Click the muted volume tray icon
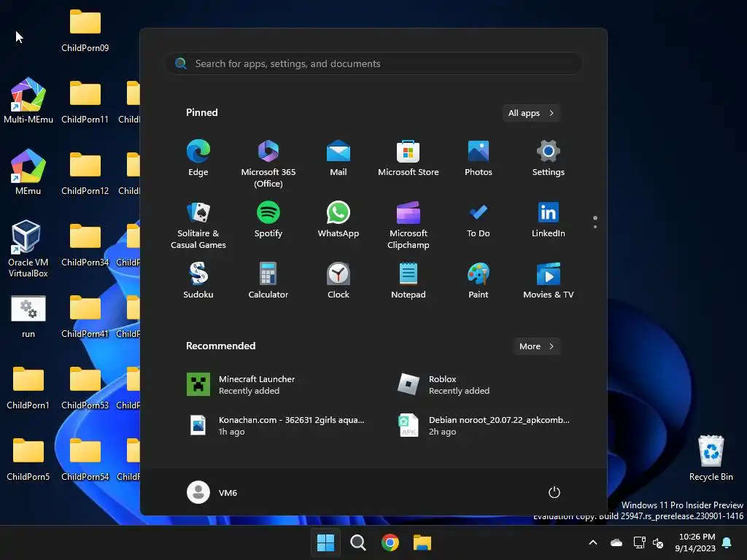This screenshot has height=560, width=747. 658,542
